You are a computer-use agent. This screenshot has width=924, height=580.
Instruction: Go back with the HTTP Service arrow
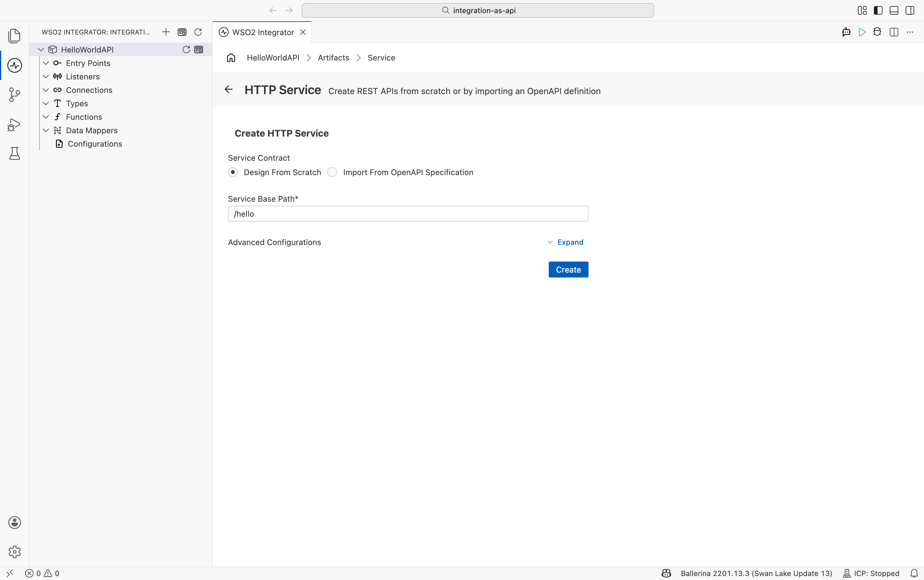[x=229, y=89]
